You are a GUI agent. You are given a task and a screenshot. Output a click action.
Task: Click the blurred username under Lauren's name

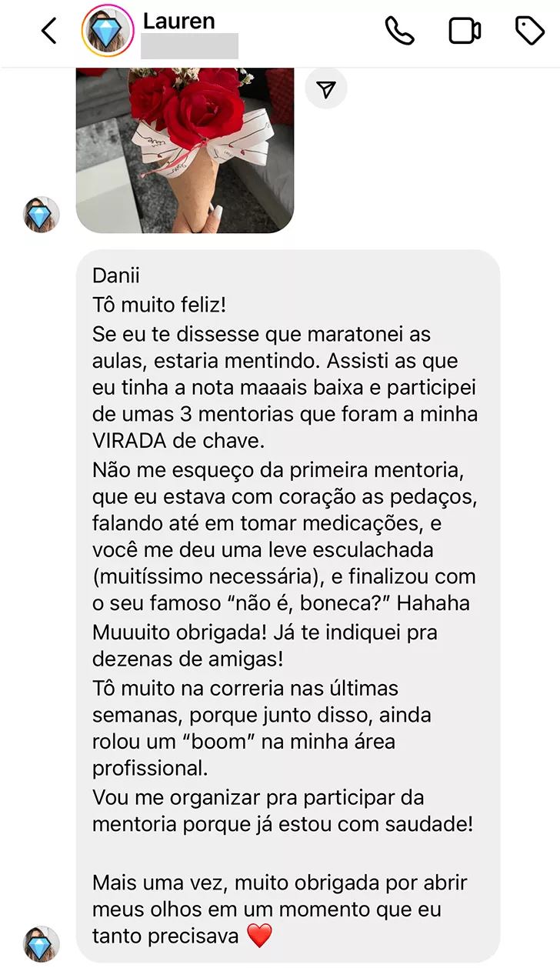[x=189, y=46]
